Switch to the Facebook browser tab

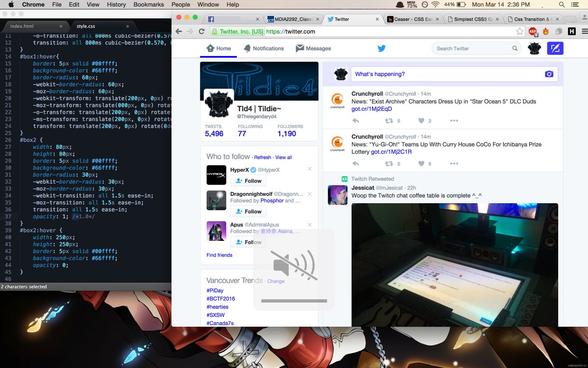pos(233,19)
